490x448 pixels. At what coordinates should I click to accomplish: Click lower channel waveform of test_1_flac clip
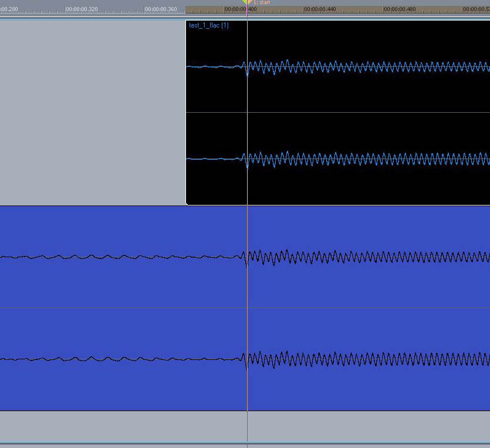pos(352,159)
